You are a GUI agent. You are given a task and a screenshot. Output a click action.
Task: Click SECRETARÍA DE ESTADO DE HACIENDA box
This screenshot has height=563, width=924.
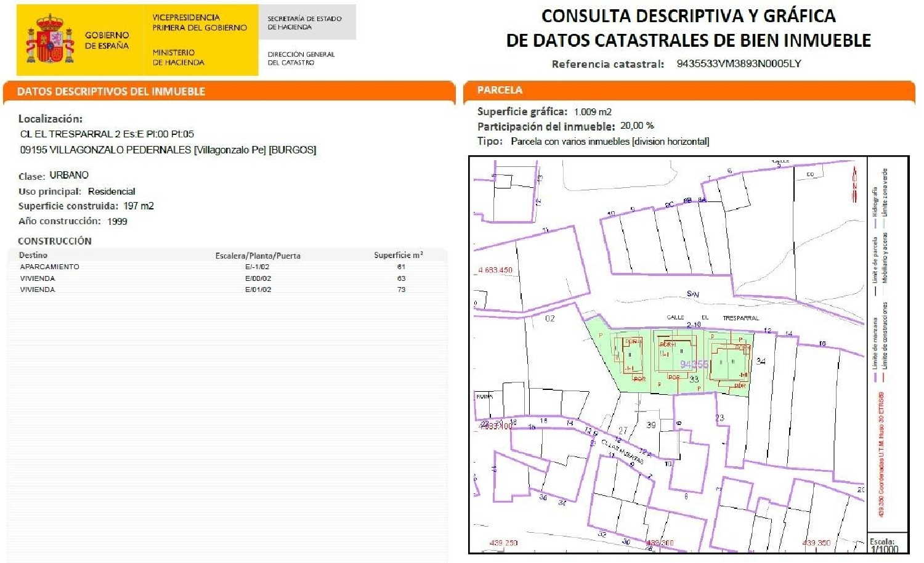point(307,22)
